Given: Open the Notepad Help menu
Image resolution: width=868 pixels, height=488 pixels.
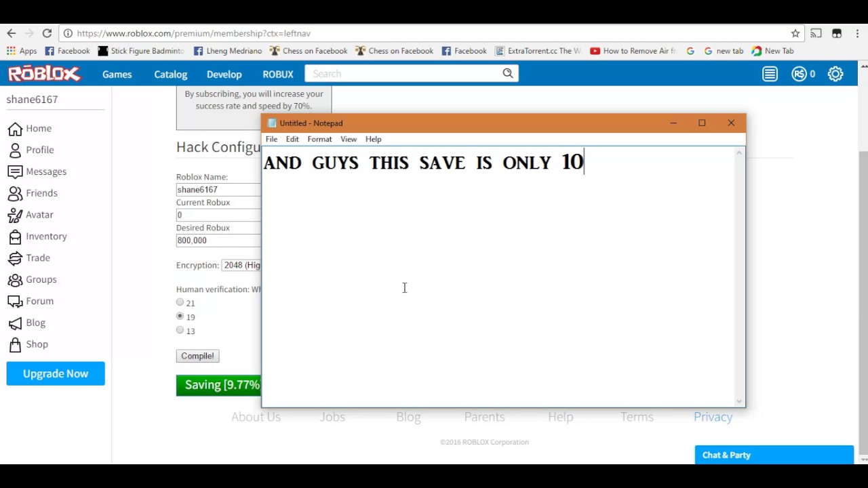Looking at the screenshot, I should click(x=374, y=139).
